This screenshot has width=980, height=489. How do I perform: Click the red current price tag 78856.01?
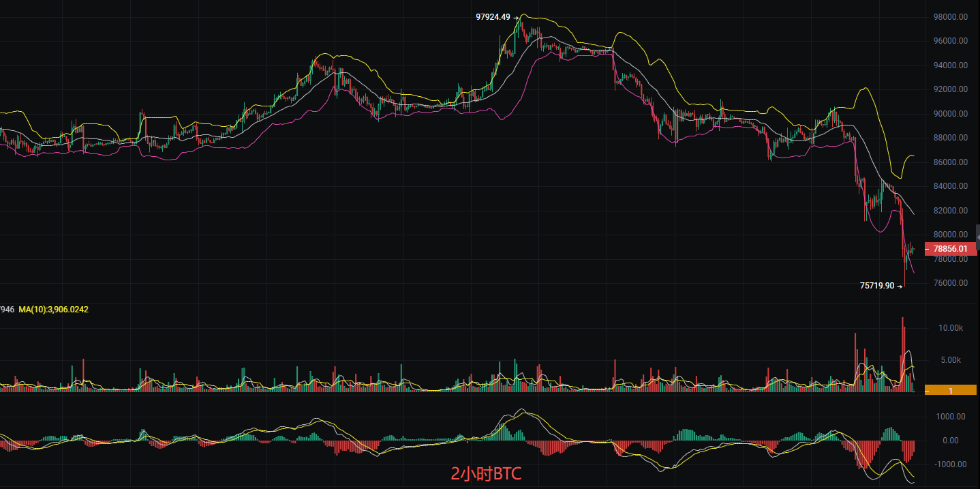pyautogui.click(x=951, y=250)
